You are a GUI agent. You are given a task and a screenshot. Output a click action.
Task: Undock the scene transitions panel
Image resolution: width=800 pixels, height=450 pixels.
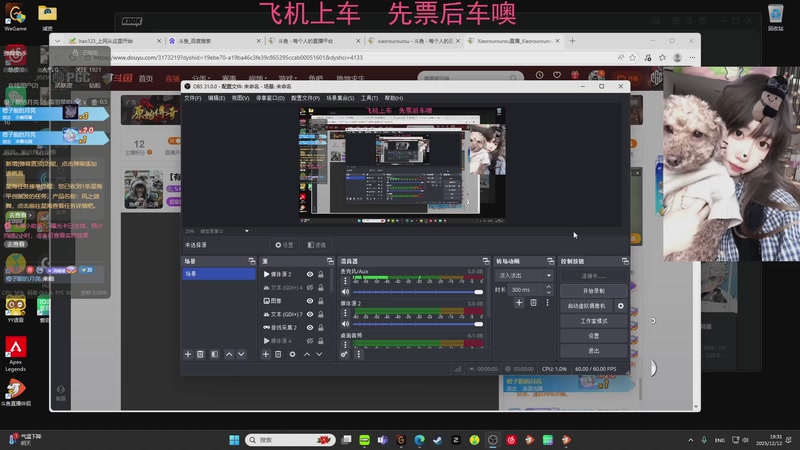[550, 261]
